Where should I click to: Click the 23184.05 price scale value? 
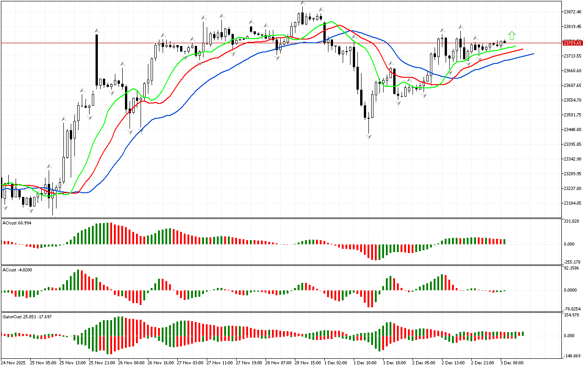pos(572,203)
